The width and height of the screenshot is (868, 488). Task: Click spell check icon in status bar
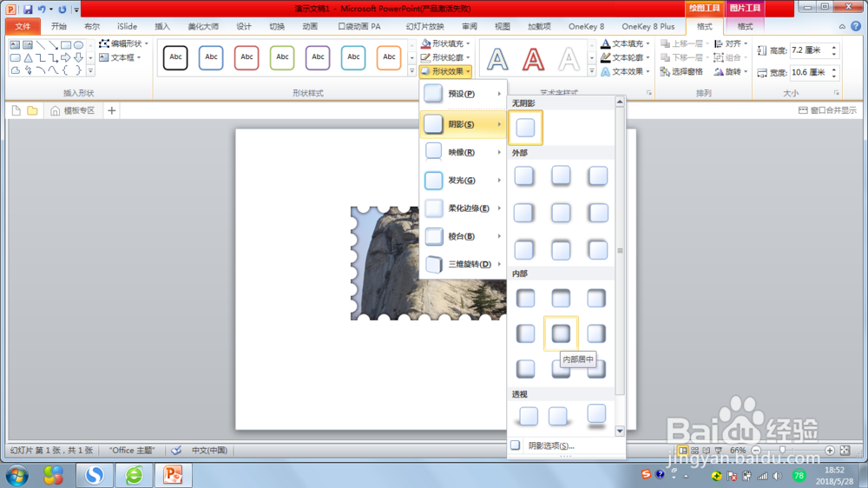click(x=176, y=451)
